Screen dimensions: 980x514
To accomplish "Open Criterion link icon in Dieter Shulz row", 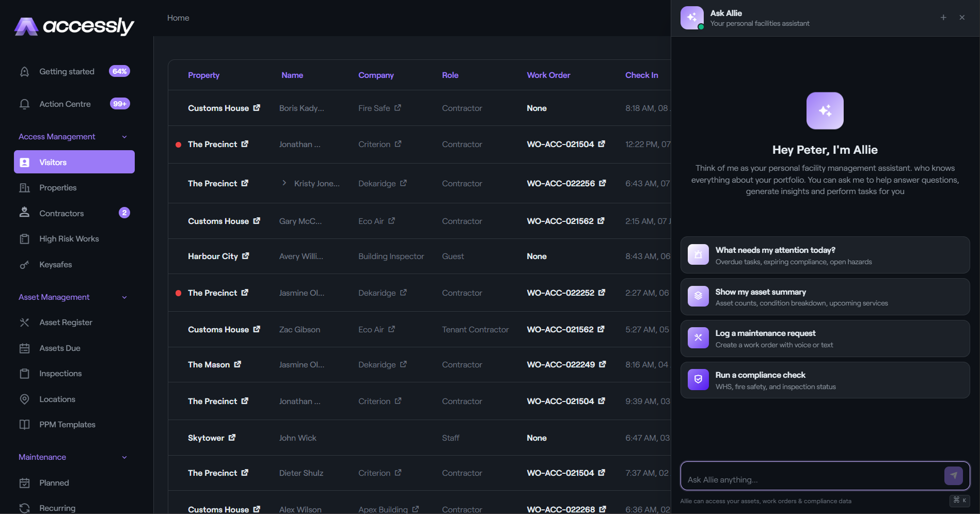I will [398, 473].
